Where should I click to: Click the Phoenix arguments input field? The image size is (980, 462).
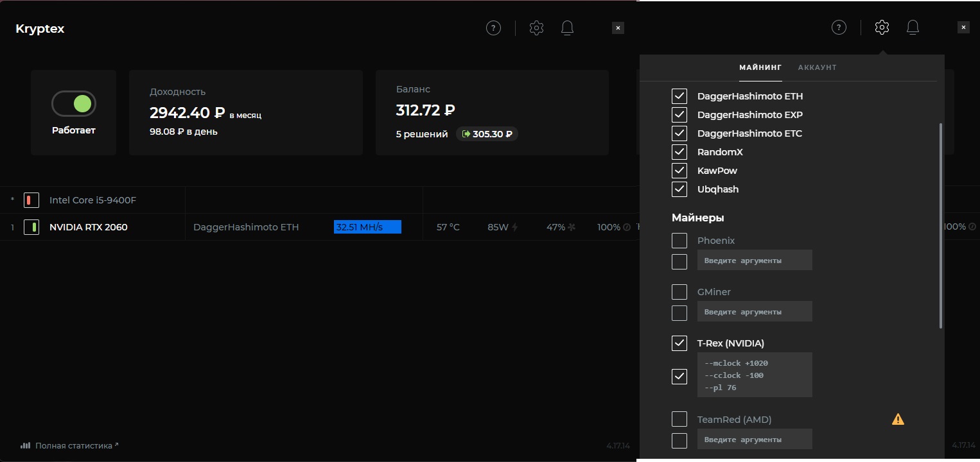click(x=755, y=260)
